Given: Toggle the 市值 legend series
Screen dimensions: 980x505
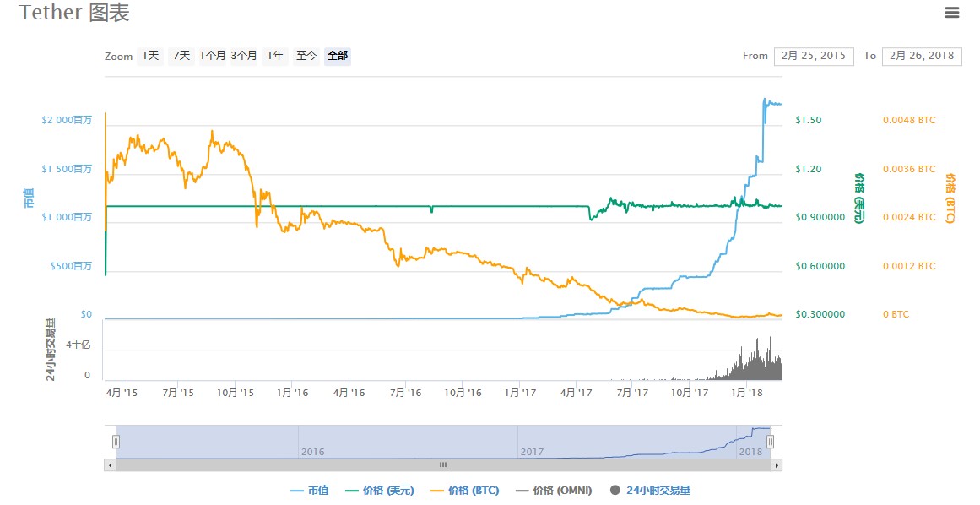Looking at the screenshot, I should coord(310,491).
